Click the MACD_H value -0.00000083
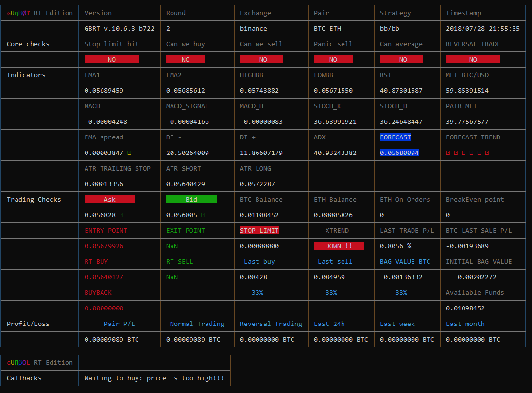Image resolution: width=532 pixels, height=393 pixels. 261,122
